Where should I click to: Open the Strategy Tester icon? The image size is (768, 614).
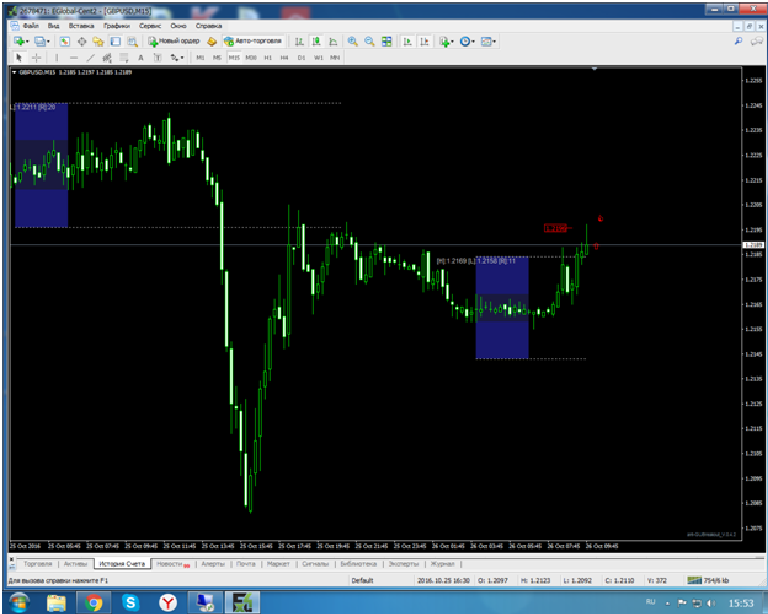pos(132,42)
